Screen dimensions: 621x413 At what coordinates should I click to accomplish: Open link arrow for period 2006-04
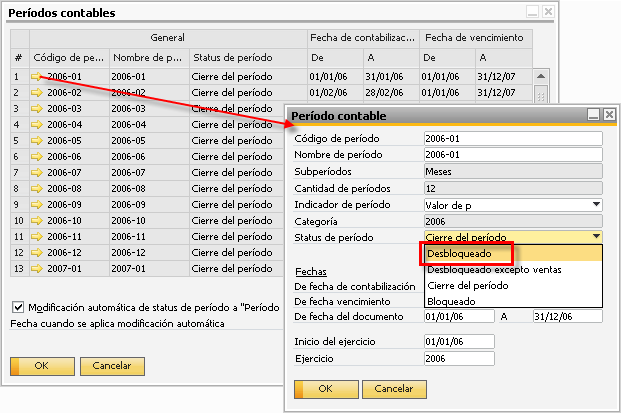pos(36,125)
